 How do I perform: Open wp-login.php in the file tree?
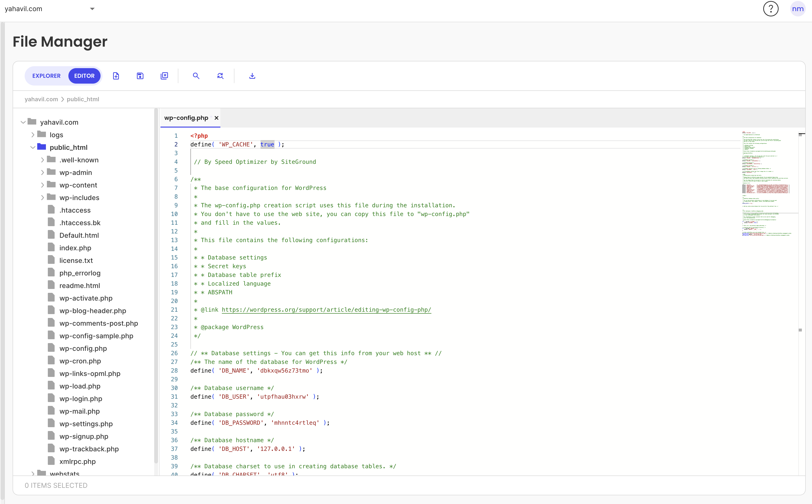pos(81,399)
